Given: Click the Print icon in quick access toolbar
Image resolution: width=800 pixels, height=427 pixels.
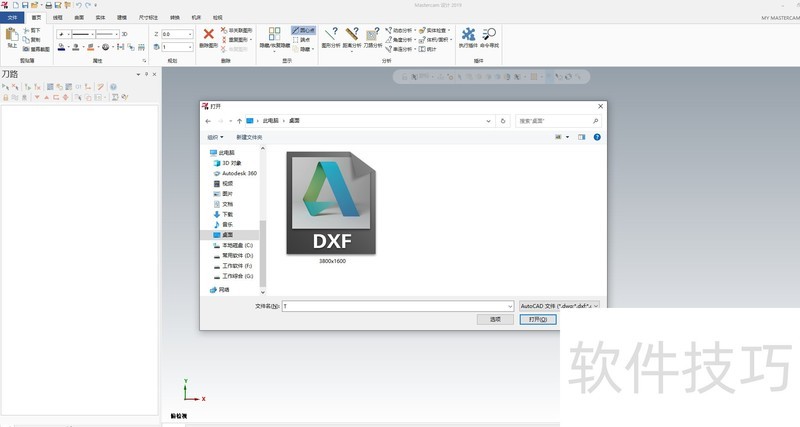Looking at the screenshot, I should [x=48, y=5].
